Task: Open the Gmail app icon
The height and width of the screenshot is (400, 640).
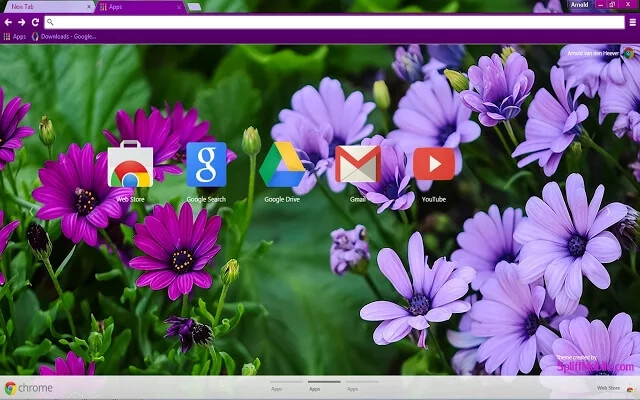Action: (358, 164)
